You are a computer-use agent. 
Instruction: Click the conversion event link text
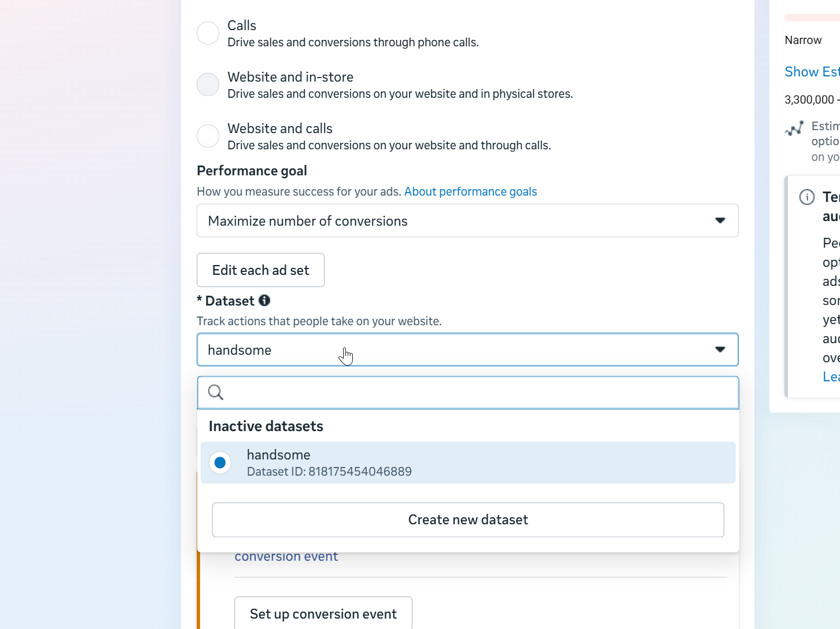point(286,557)
